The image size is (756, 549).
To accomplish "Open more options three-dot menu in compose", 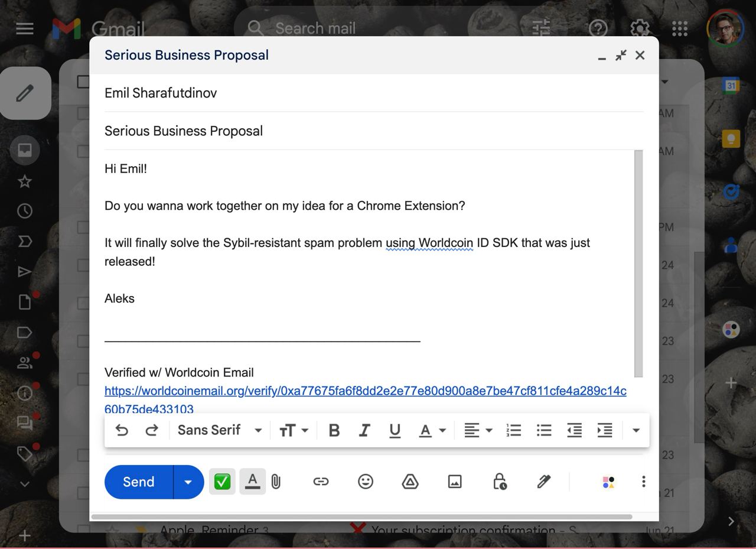I will pyautogui.click(x=644, y=482).
